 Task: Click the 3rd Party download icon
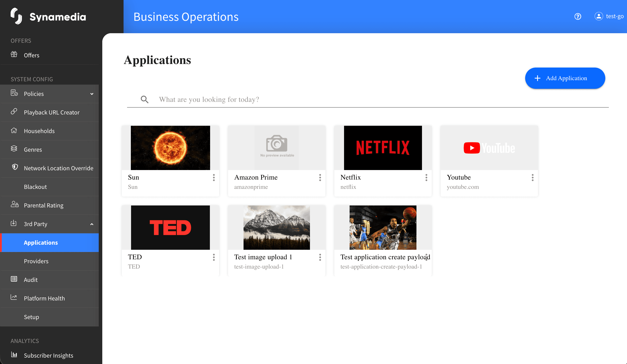[x=14, y=223]
